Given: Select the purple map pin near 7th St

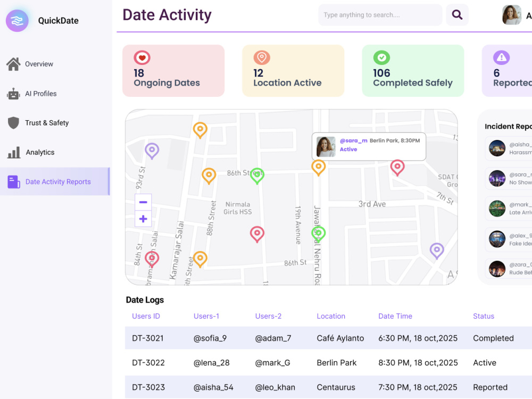Looking at the screenshot, I should click(x=437, y=251).
